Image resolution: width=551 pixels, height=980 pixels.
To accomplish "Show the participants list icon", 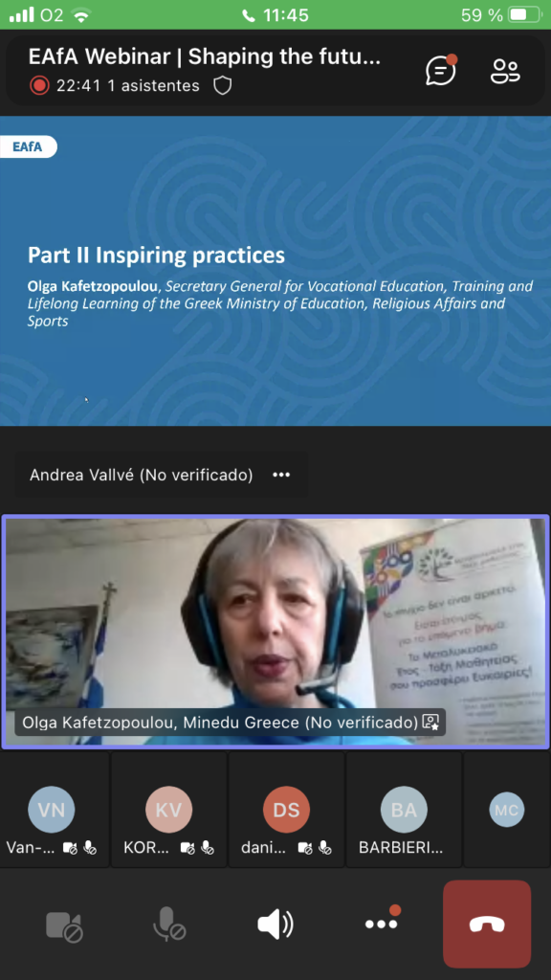I will (505, 72).
